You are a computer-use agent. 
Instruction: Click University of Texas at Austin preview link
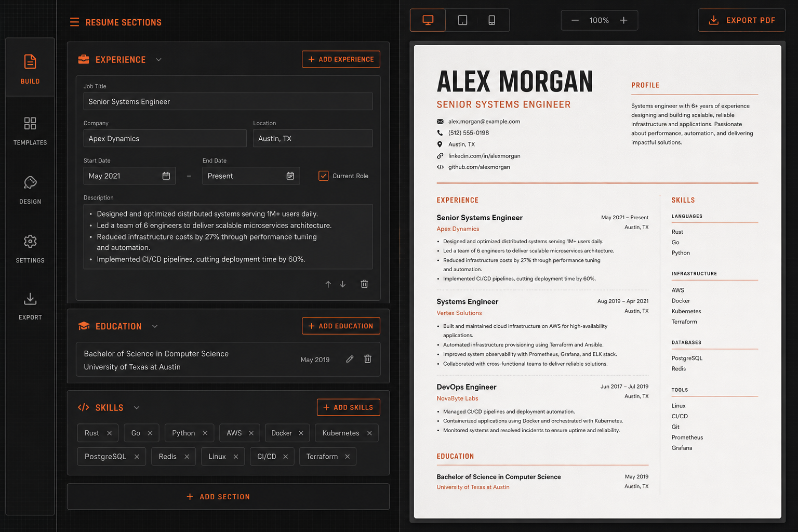click(x=473, y=487)
